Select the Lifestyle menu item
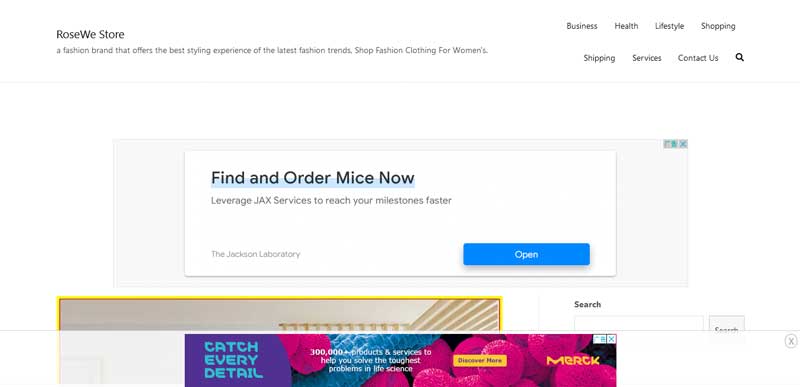The width and height of the screenshot is (800, 387). coord(669,26)
